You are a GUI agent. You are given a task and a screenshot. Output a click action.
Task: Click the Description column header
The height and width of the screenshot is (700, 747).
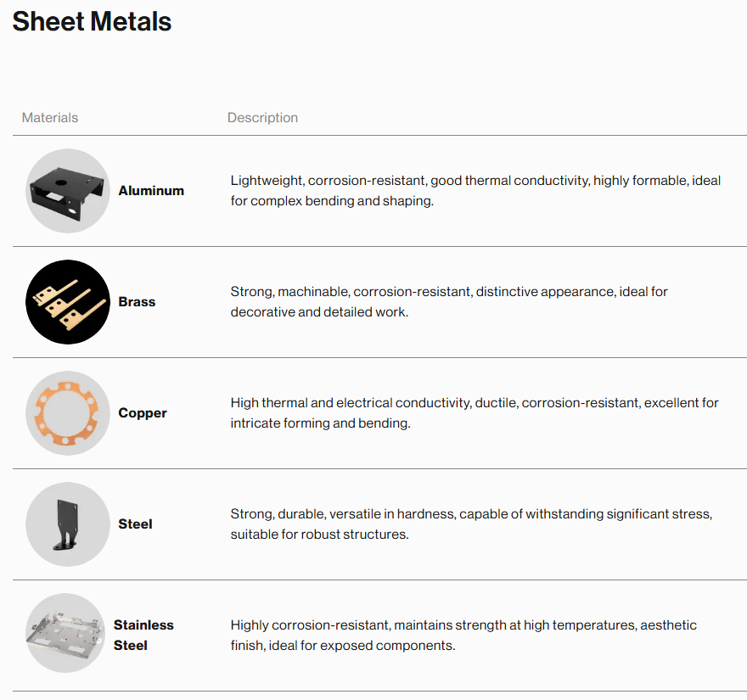[262, 118]
